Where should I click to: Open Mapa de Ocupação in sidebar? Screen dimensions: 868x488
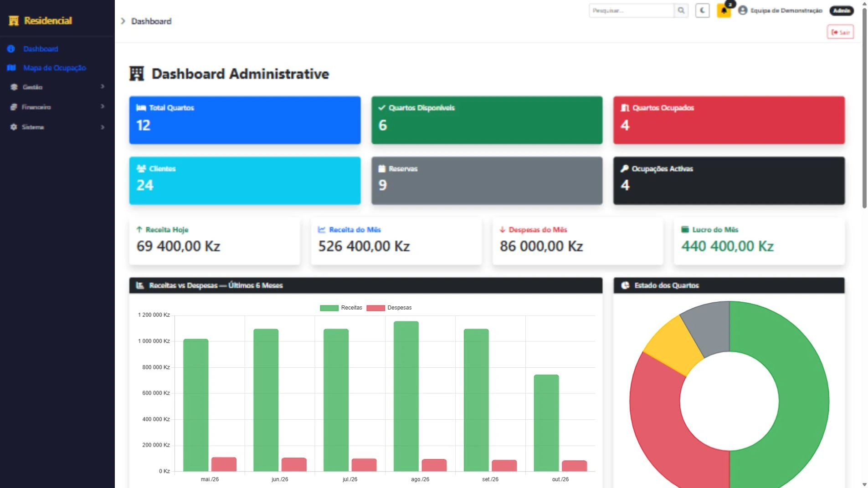point(54,68)
